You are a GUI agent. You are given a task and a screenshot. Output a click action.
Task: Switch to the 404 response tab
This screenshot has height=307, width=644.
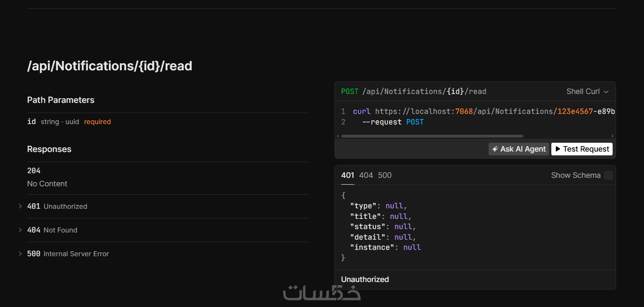tap(366, 175)
